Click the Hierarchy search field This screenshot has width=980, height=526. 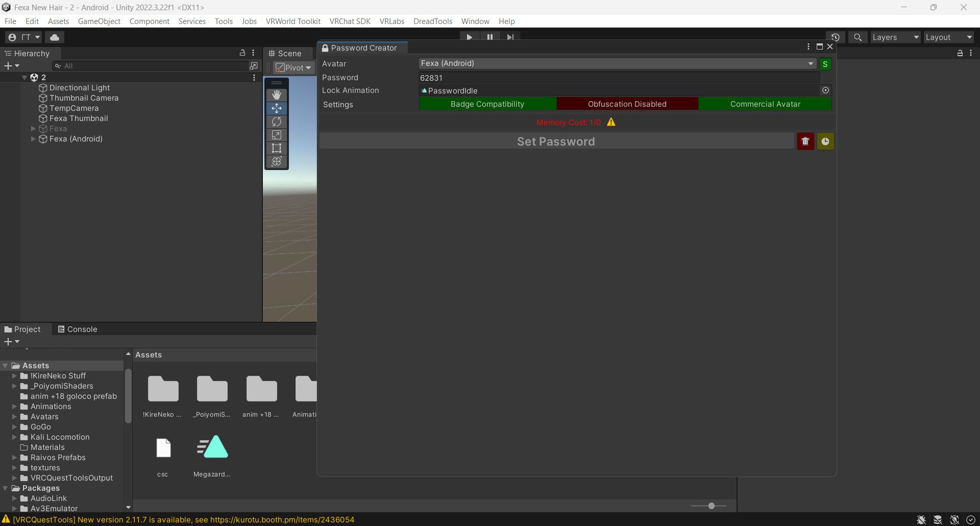[151, 66]
